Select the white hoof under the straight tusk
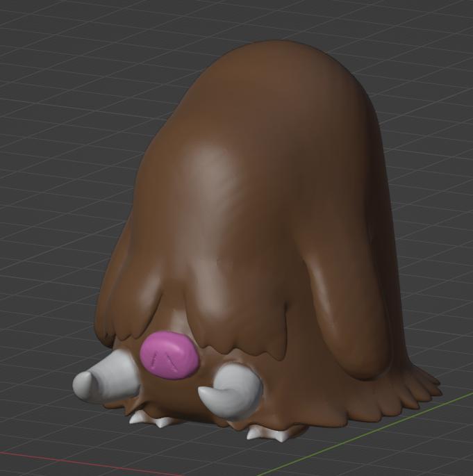The image size is (473, 476). pos(151,420)
